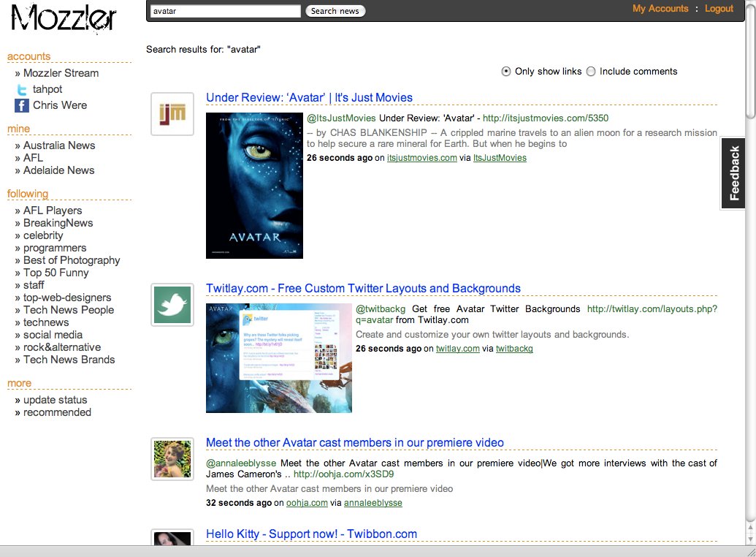Screen dimensions: 756x557
Task: Click the search text field containing avatar
Action: (x=225, y=11)
